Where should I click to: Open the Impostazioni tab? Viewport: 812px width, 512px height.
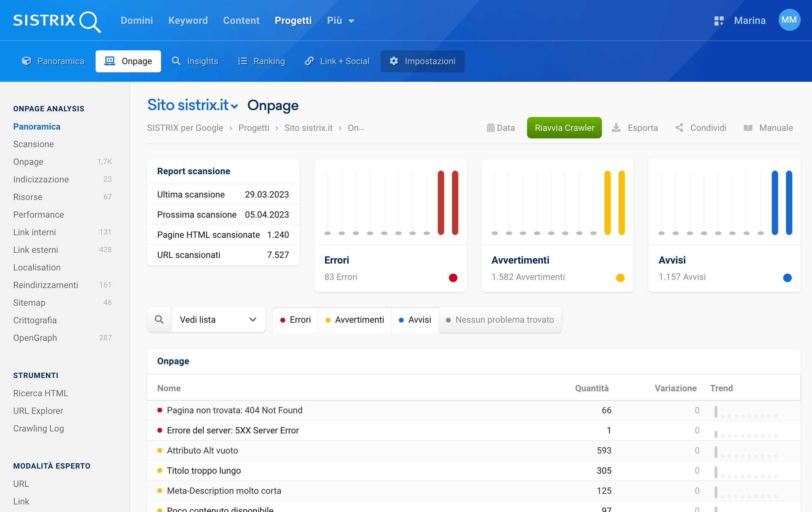click(423, 61)
